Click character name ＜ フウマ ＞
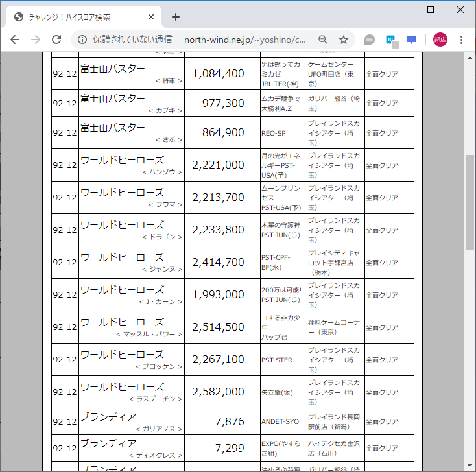This screenshot has height=472, width=476. point(165,205)
